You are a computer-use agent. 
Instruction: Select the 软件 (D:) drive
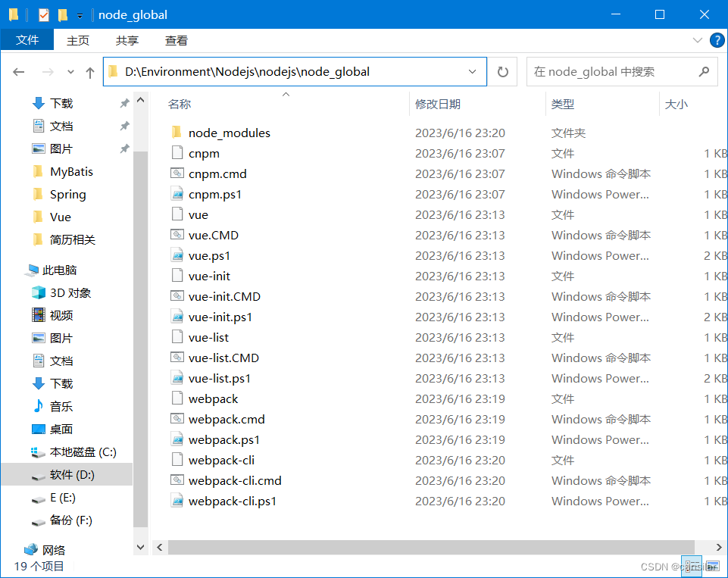[x=70, y=475]
